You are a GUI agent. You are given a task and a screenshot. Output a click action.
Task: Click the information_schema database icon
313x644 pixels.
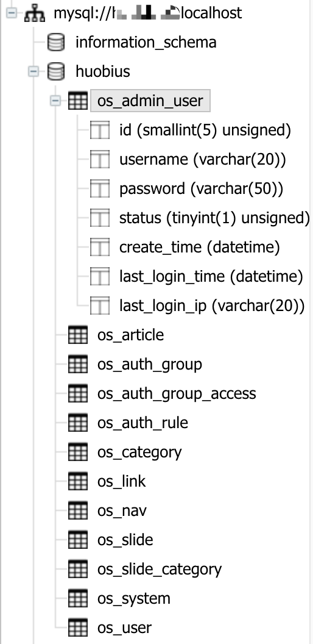[56, 42]
